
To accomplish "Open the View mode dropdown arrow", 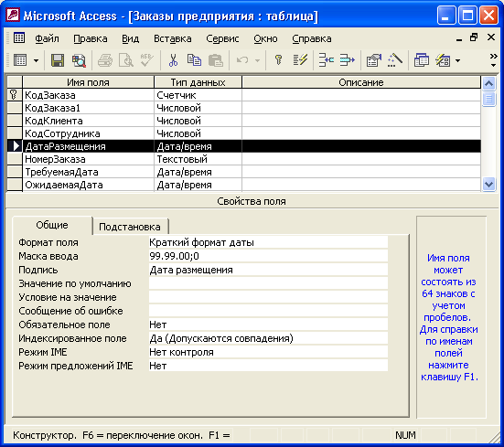I will coord(36,60).
